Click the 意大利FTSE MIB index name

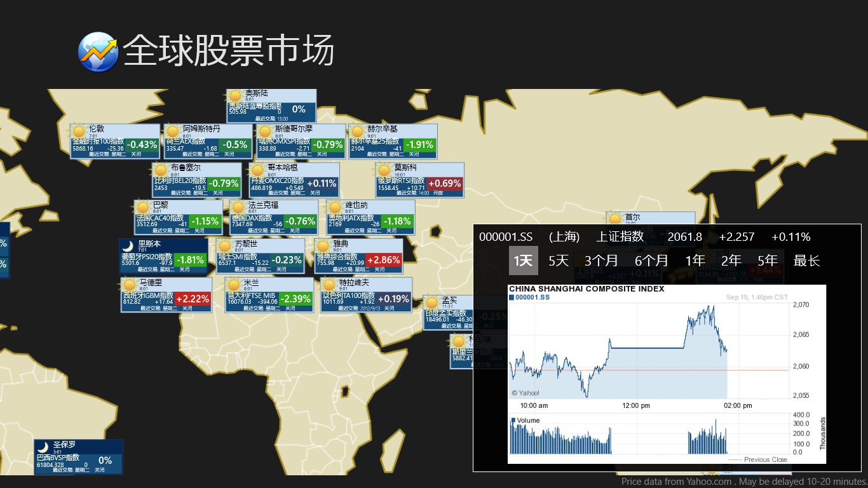click(x=251, y=295)
